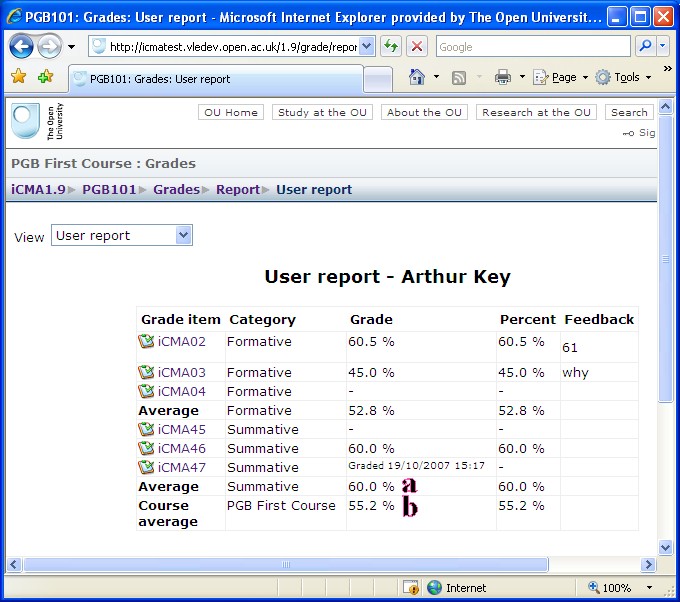This screenshot has height=602, width=680.
Task: Open the 100% zoom level dropdown
Action: pos(649,588)
